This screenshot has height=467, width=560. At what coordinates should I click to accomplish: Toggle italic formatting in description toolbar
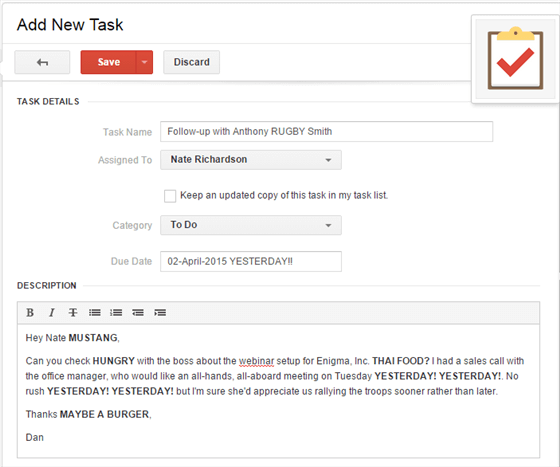pos(51,313)
